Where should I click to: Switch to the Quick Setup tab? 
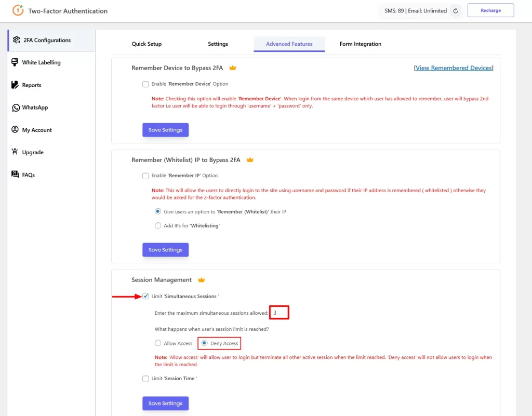tap(147, 44)
